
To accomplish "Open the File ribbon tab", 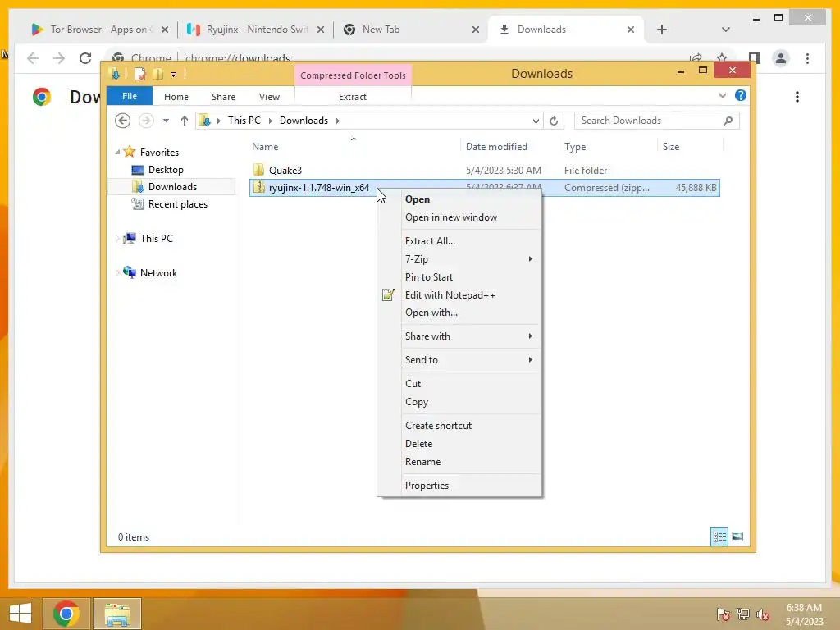I will pyautogui.click(x=130, y=97).
